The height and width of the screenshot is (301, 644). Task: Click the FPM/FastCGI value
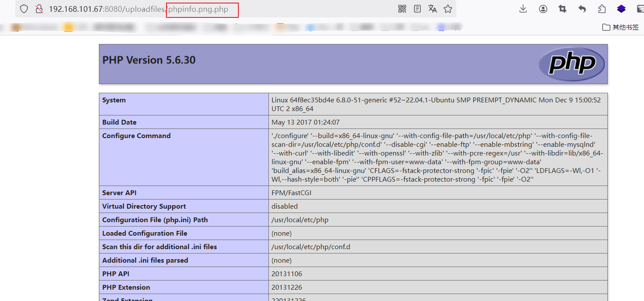point(291,193)
